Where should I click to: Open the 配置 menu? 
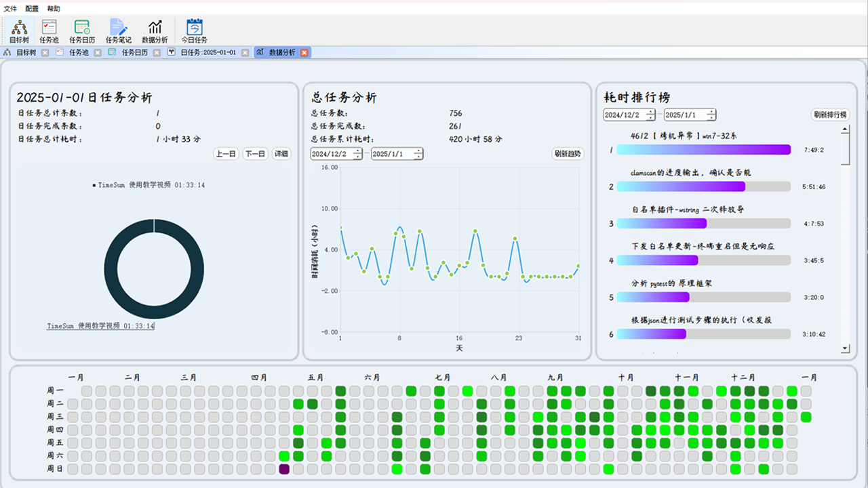point(32,9)
